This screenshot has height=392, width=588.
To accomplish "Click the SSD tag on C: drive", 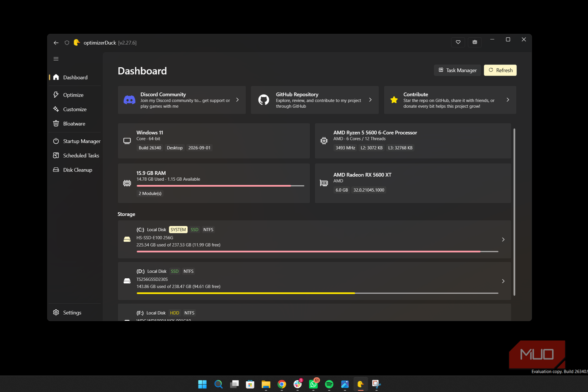I will [194, 230].
